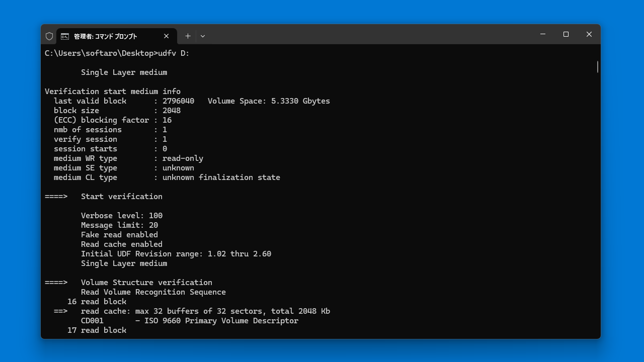Open a new tab with the plus button
The image size is (644, 362).
pyautogui.click(x=188, y=36)
